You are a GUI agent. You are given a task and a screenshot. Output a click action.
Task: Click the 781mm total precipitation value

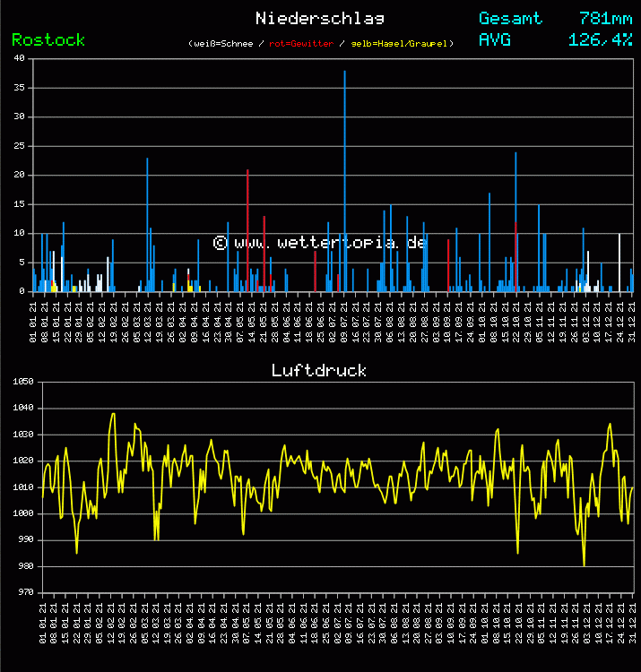[x=605, y=18]
